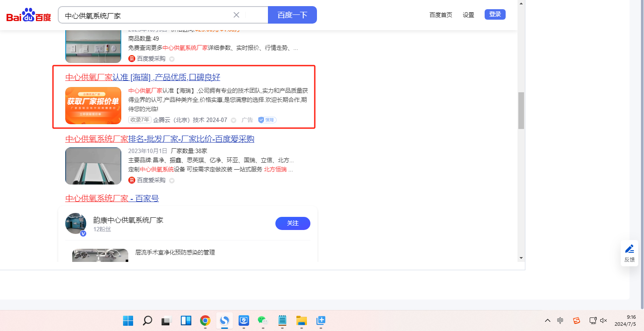Image resolution: width=644 pixels, height=331 pixels.
Task: Click the 厂家数量:38家 text
Action: click(x=189, y=151)
